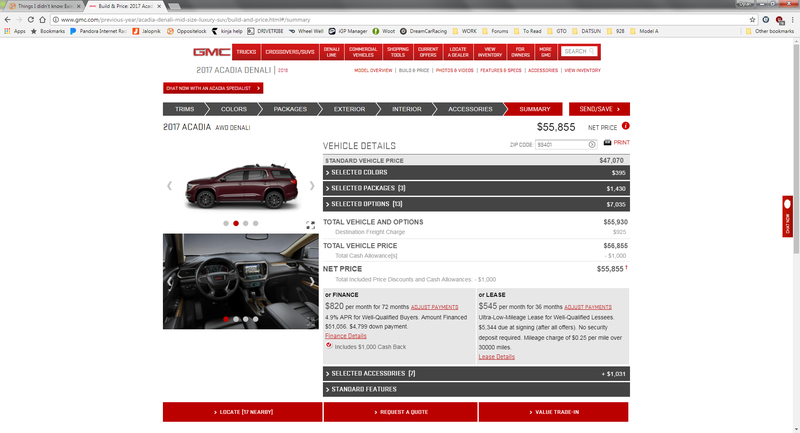Go to Exterior step

point(349,109)
